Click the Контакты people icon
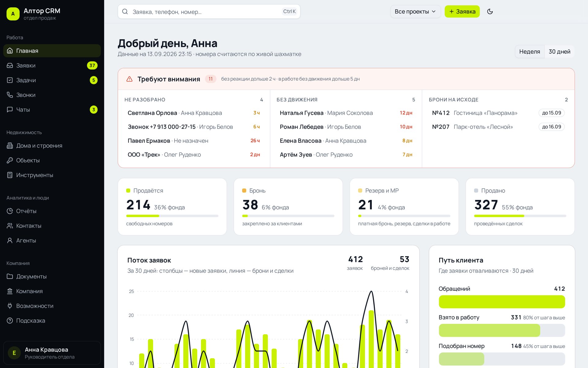 coord(10,226)
